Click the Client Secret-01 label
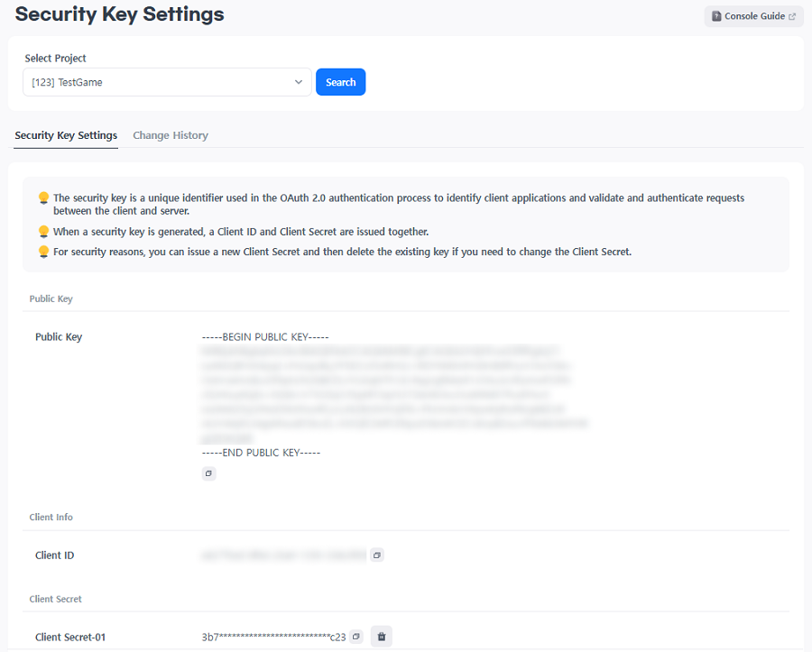812x652 pixels. (x=70, y=637)
